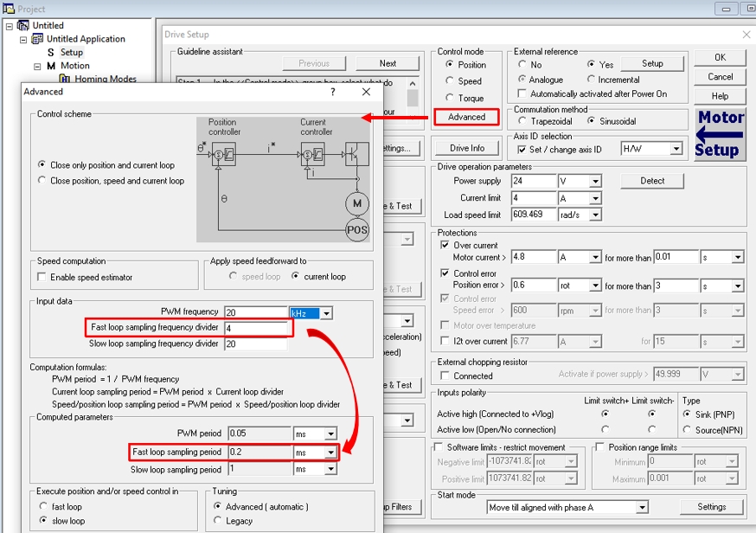Viewport: 756px width, 533px height.
Task: Click the Load speed limit value field
Action: coord(534,215)
